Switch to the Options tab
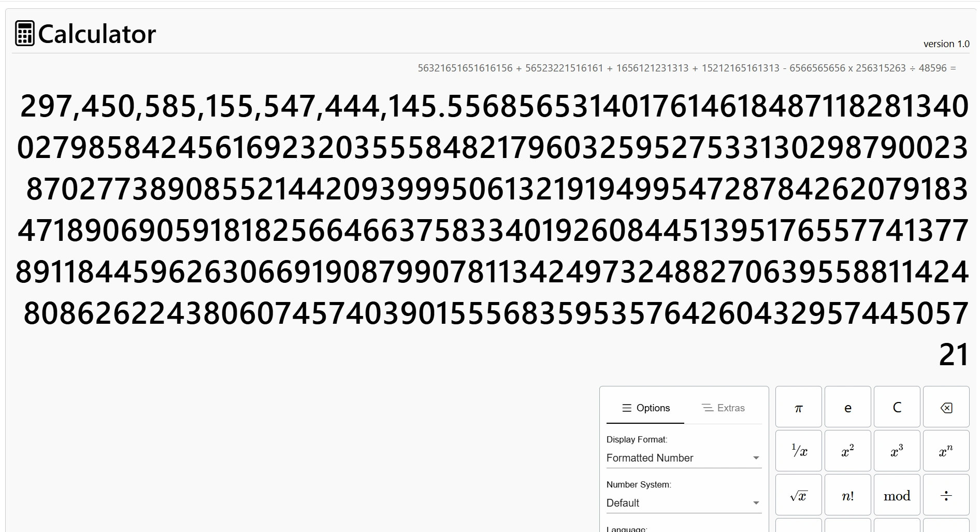This screenshot has height=532, width=980. point(645,408)
